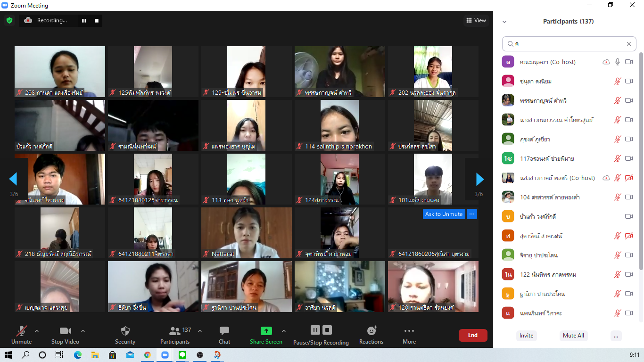Viewport: 644px width, 362px height.
Task: Unmute the microphone
Action: tap(21, 335)
